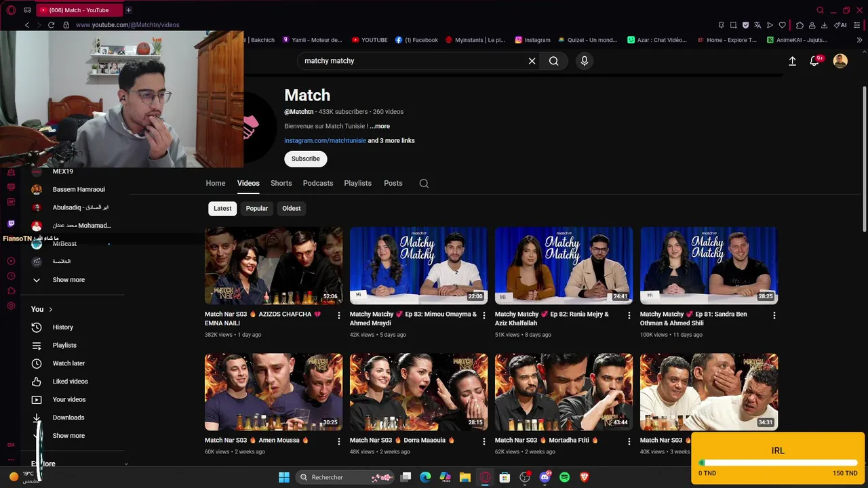The image size is (868, 488).
Task: Open options menu for Ep 83 Mimou Omayma video
Action: [484, 315]
